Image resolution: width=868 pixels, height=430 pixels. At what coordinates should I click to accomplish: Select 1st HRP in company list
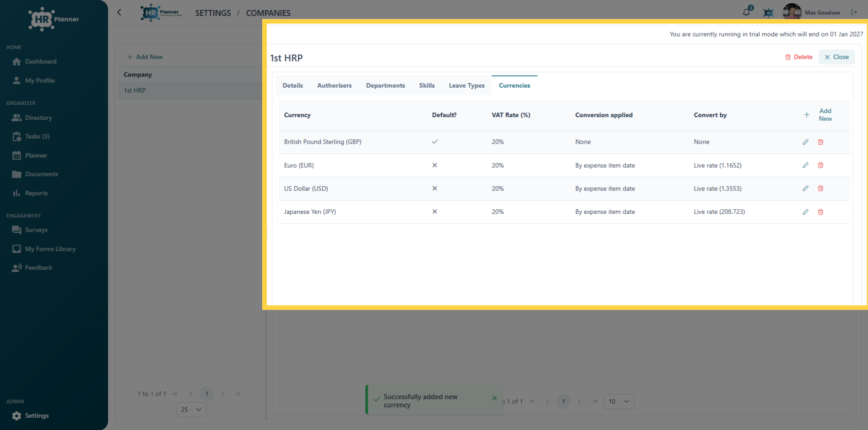(x=190, y=91)
